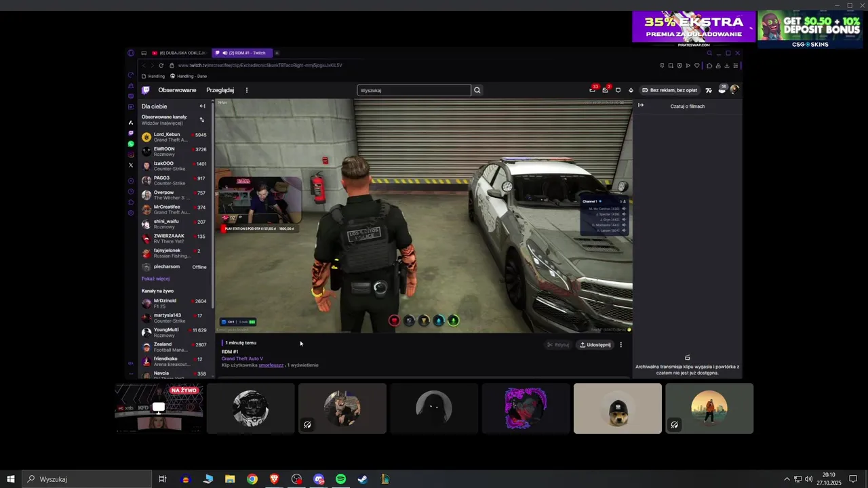Open X in browser sidebar
The width and height of the screenshot is (868, 488).
pyautogui.click(x=131, y=165)
